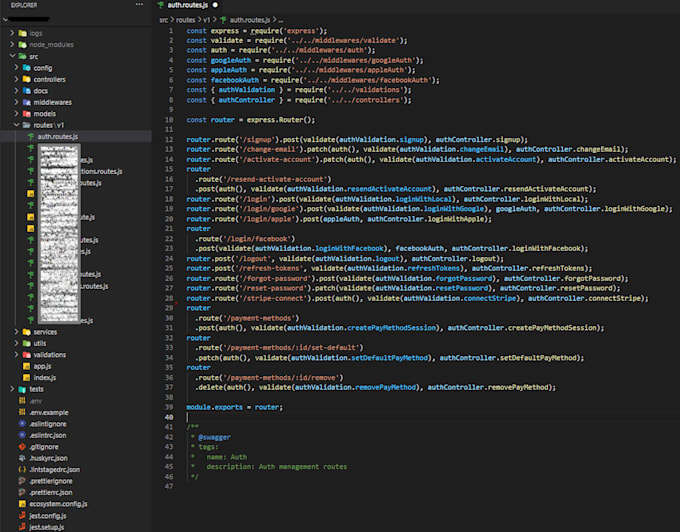This screenshot has height=532, width=680.
Task: Place cursor on module.exports line
Action: coord(234,407)
